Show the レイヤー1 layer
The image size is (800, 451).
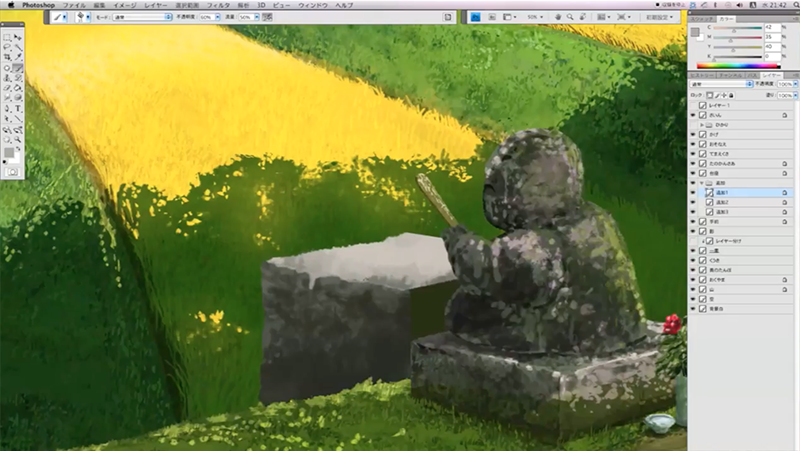click(693, 105)
